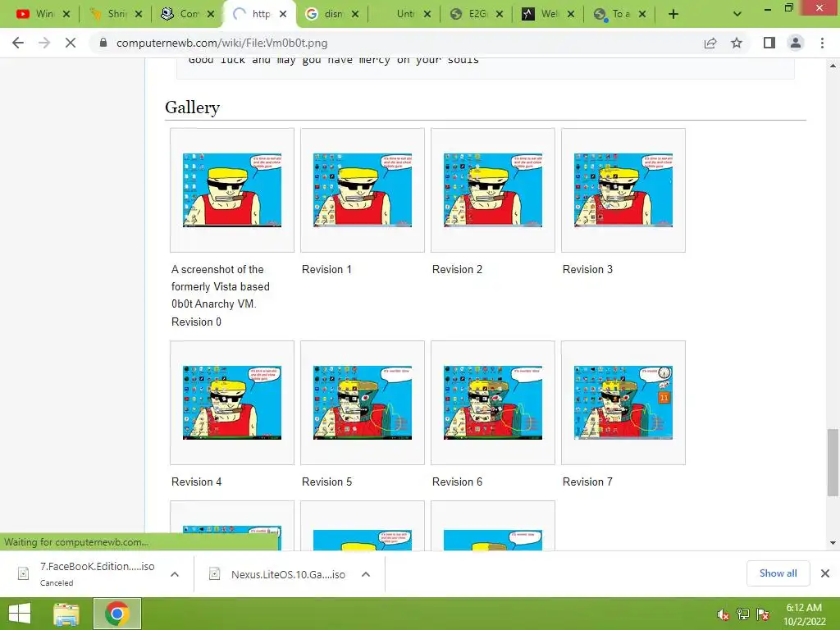Expand options for 7.FaceBooK.Edition iso download
The image size is (840, 630).
point(175,574)
